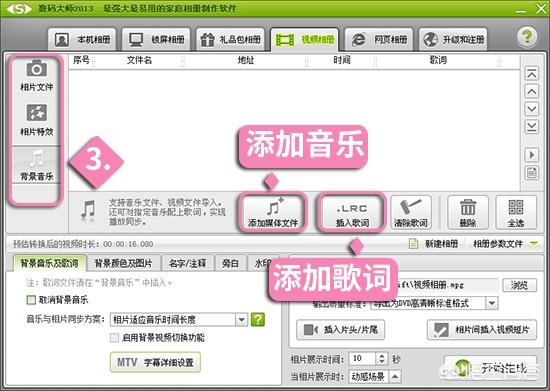Open the 礼品包相册 tab

coord(230,39)
